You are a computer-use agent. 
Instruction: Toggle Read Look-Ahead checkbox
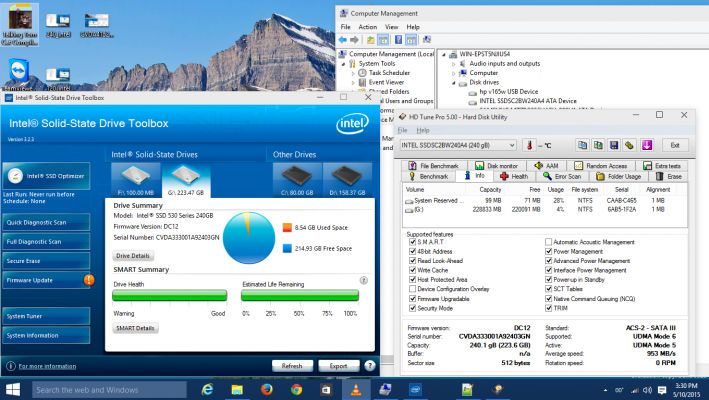(412, 261)
